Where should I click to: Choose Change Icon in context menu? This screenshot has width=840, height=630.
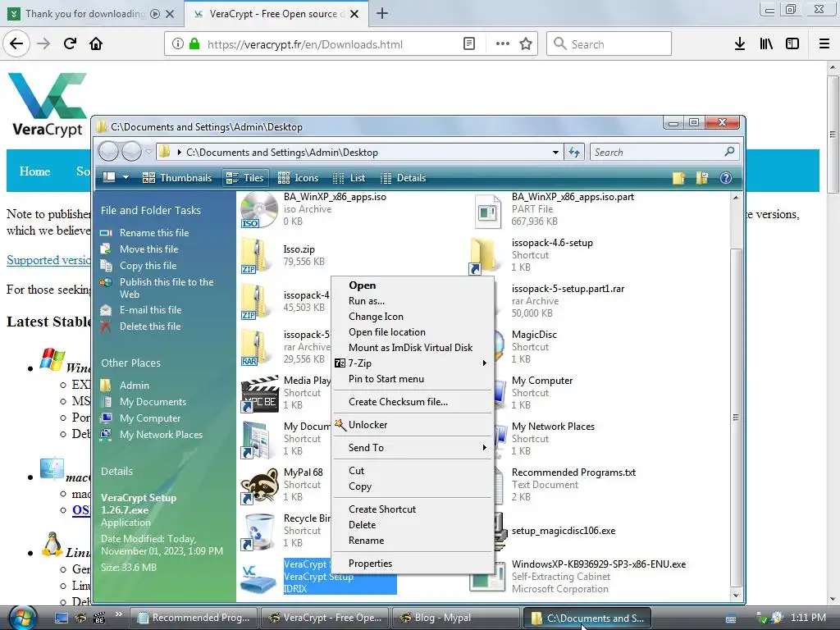coord(412,317)
